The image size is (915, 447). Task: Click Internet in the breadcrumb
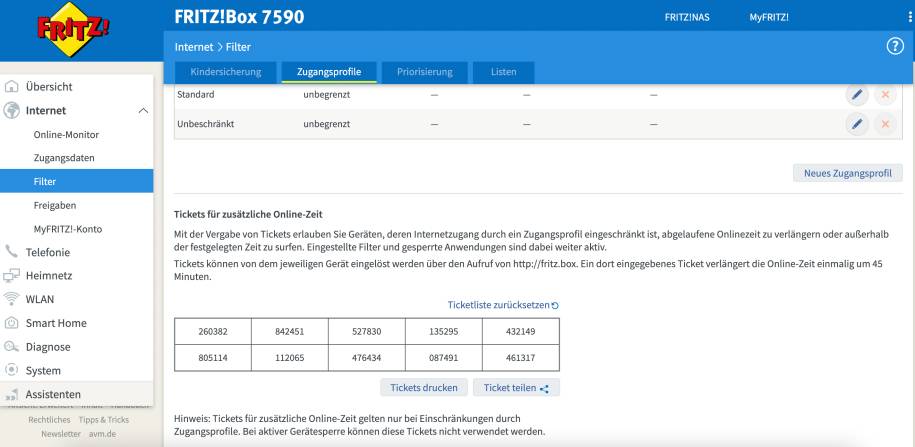[x=194, y=47]
